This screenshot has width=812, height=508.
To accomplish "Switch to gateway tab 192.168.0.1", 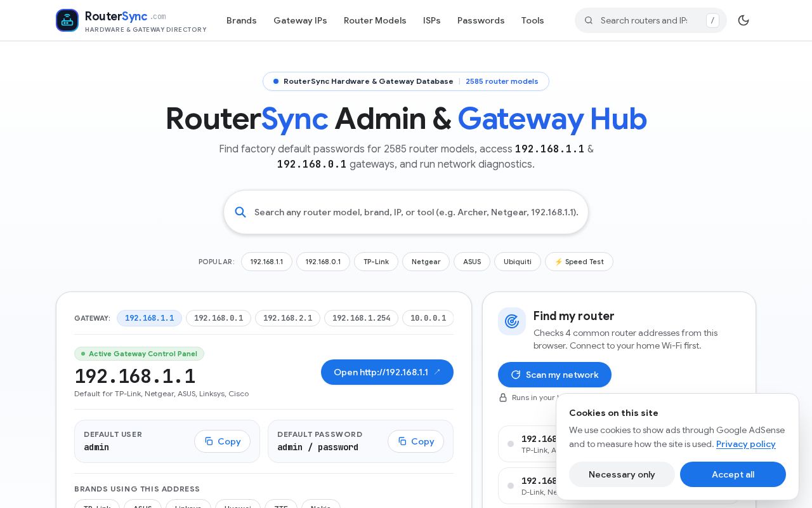I will pos(218,318).
